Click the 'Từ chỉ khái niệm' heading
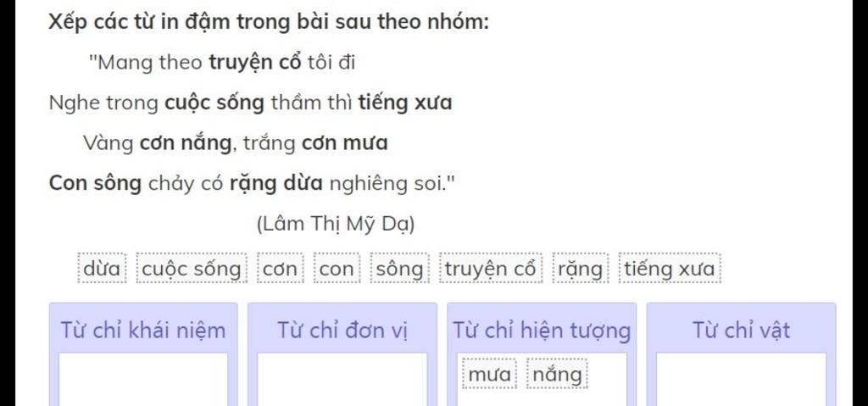868x406 pixels. [x=143, y=330]
